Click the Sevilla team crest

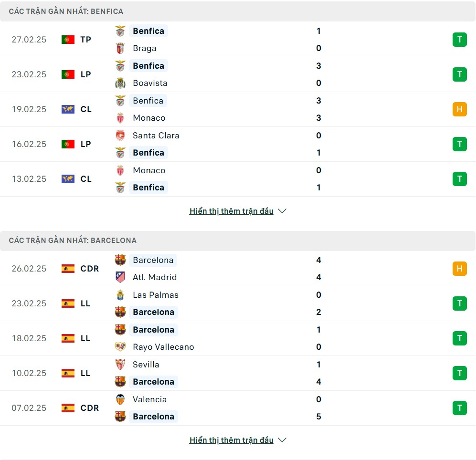120,365
